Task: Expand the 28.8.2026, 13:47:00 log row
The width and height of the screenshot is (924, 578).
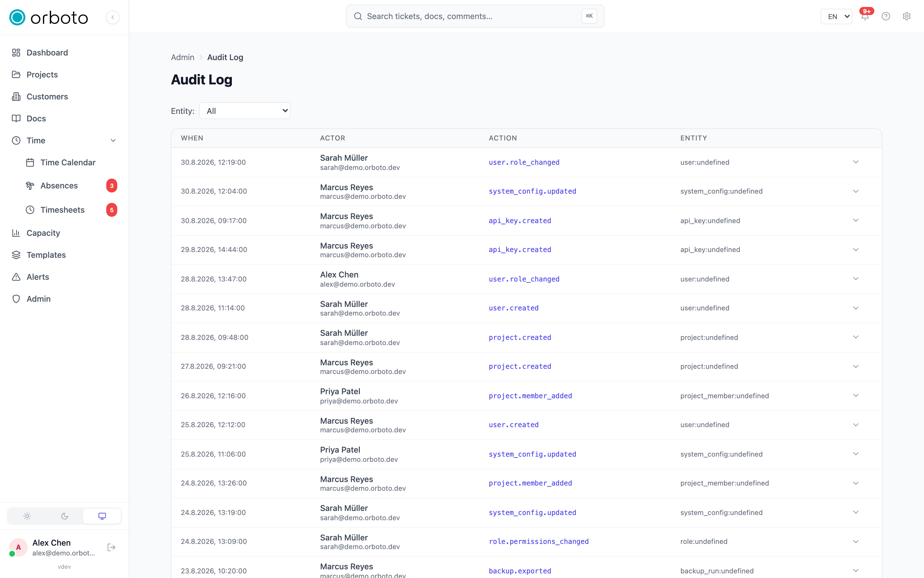Action: [x=856, y=279]
